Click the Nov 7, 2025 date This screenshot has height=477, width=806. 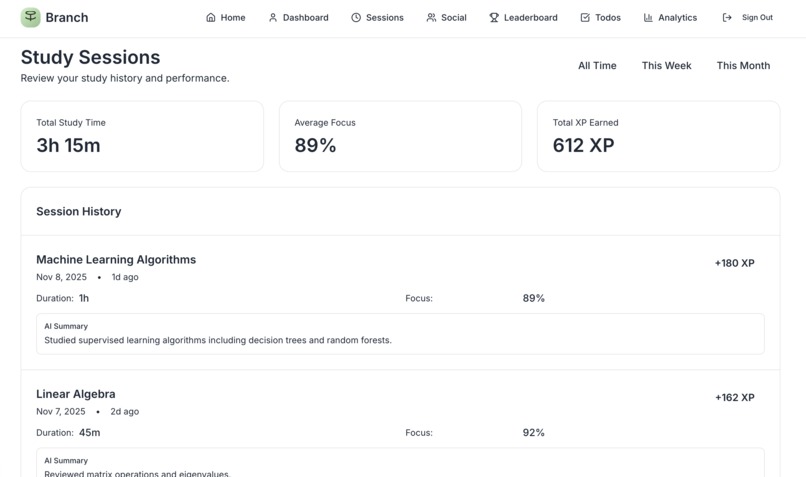point(61,412)
